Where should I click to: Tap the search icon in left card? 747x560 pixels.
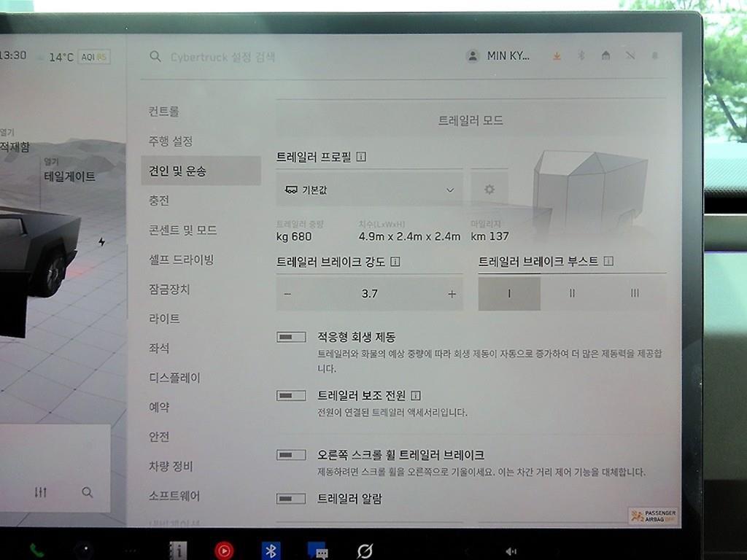[x=88, y=492]
